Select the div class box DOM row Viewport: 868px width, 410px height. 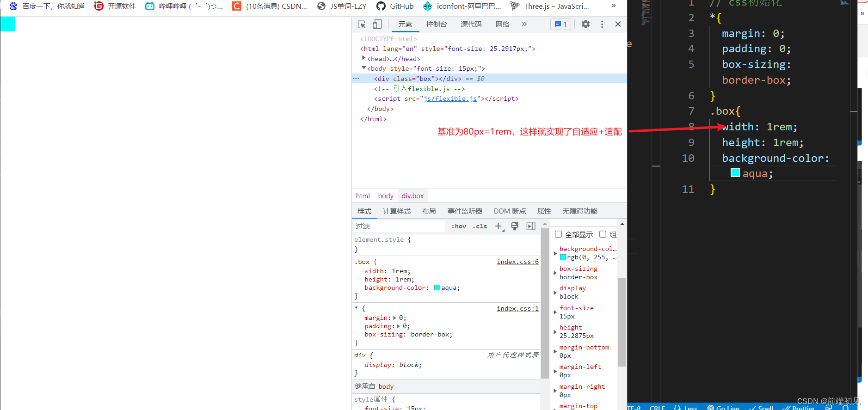489,79
